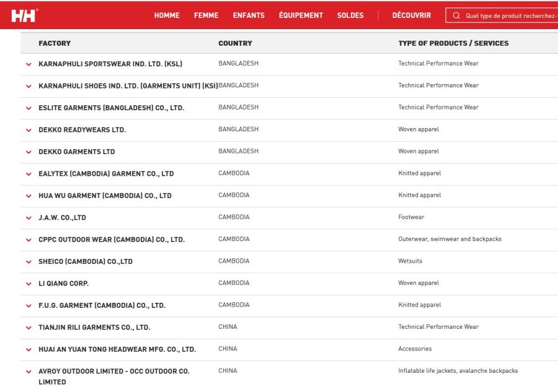558x392 pixels.
Task: Click BANGLADESH in Eslite Garments row
Action: click(239, 107)
